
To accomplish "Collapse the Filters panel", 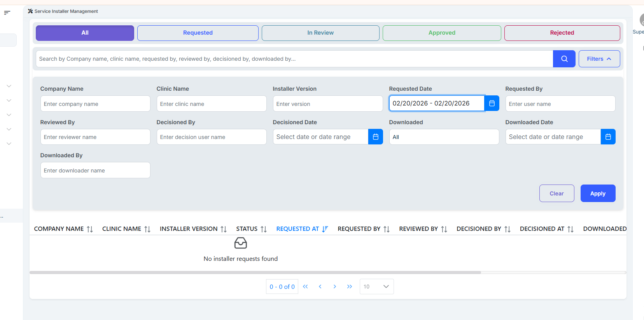I will (599, 59).
